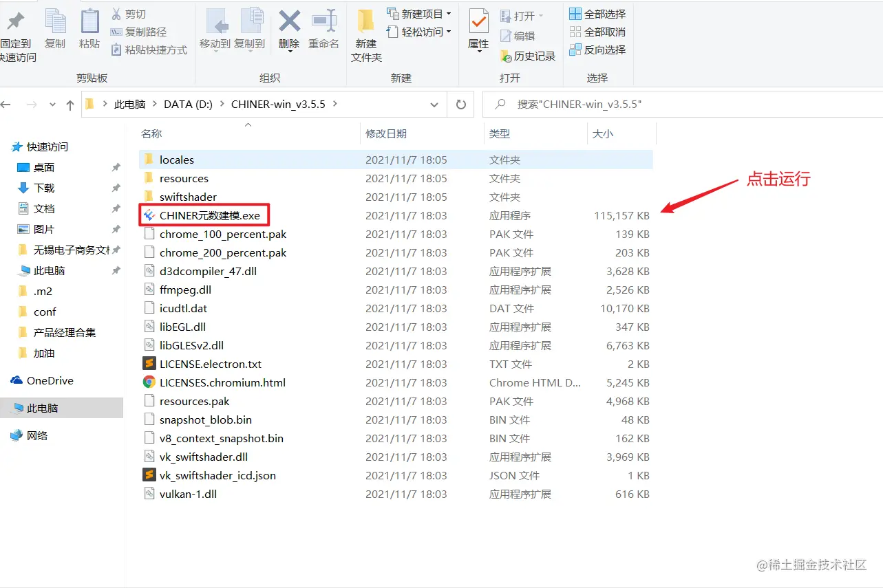Click Paste shortcut (粘贴快捷方式) button
The image size is (883, 588).
coord(149,50)
